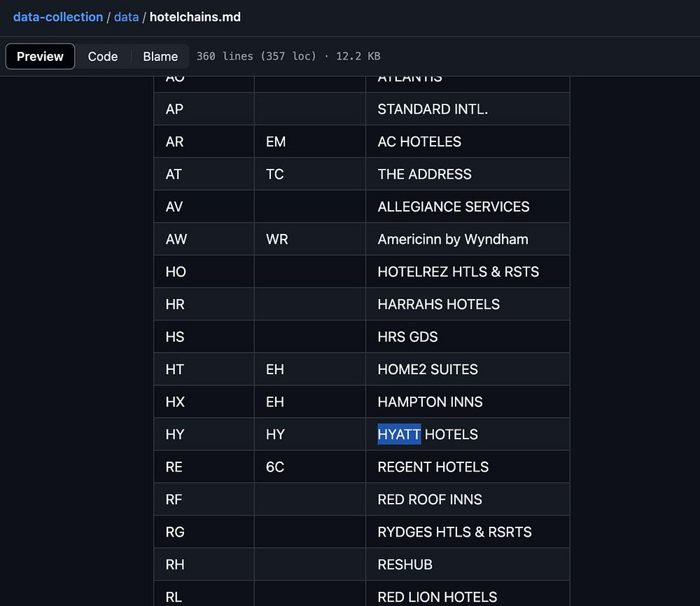Open the data-collection repository link
Image resolution: width=700 pixels, height=606 pixels.
click(58, 17)
